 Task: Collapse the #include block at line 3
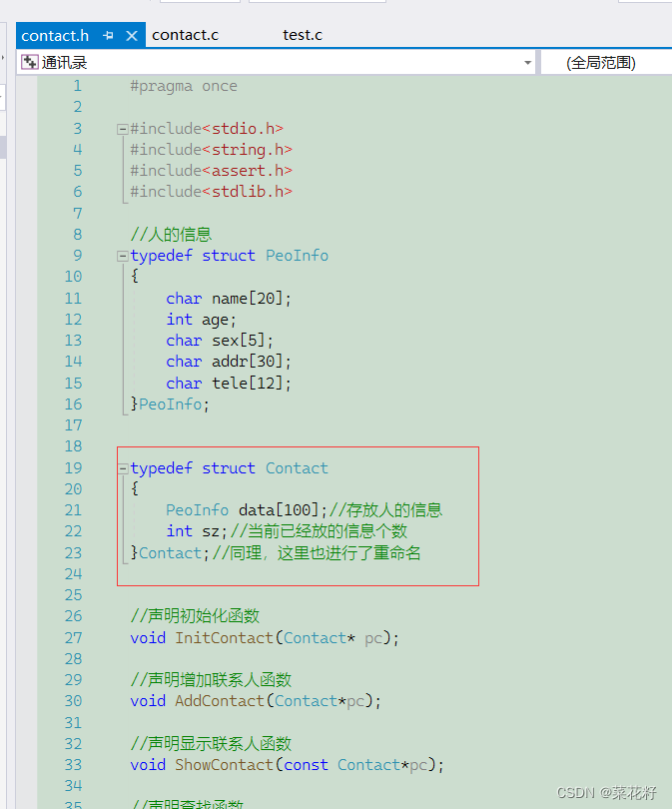122,129
